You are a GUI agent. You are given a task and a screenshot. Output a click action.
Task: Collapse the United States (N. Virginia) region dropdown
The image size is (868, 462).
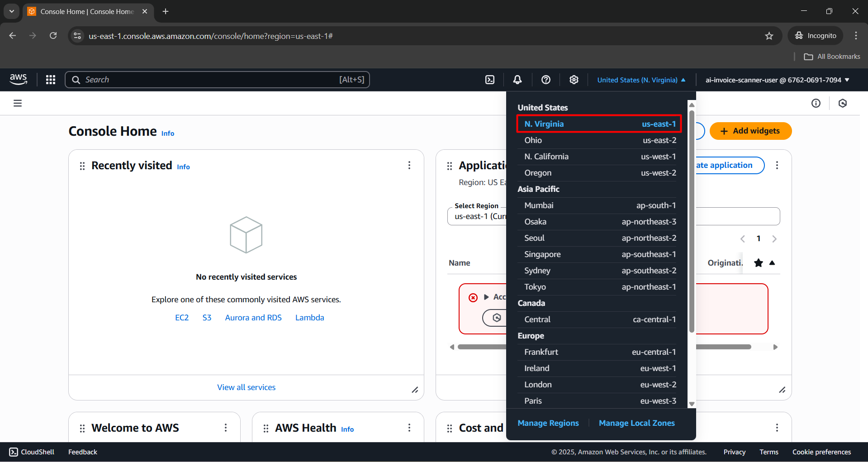click(641, 80)
